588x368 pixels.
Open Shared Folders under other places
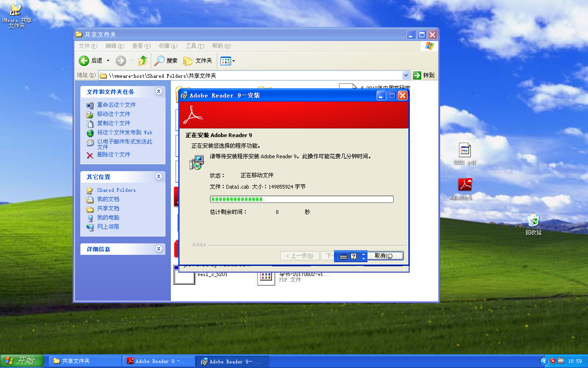coord(116,190)
